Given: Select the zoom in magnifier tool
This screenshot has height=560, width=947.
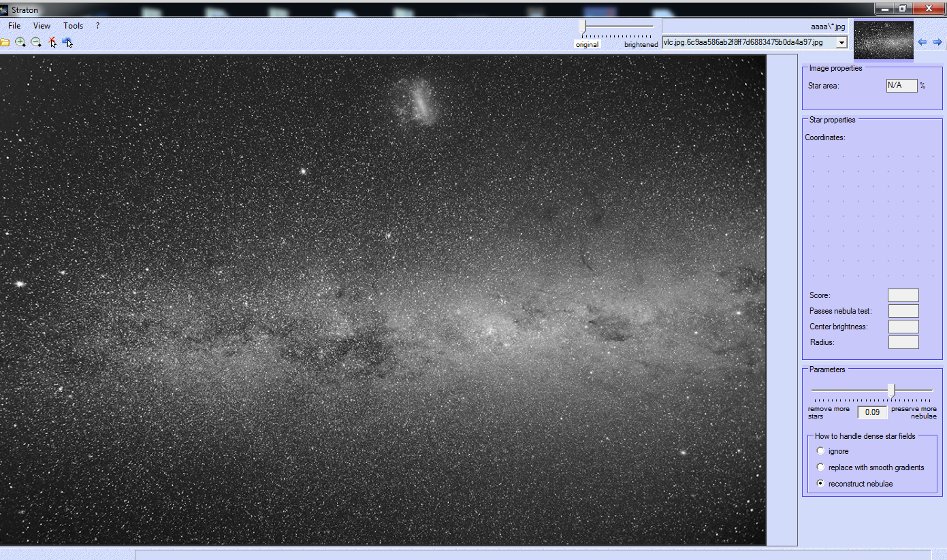Looking at the screenshot, I should [x=20, y=42].
